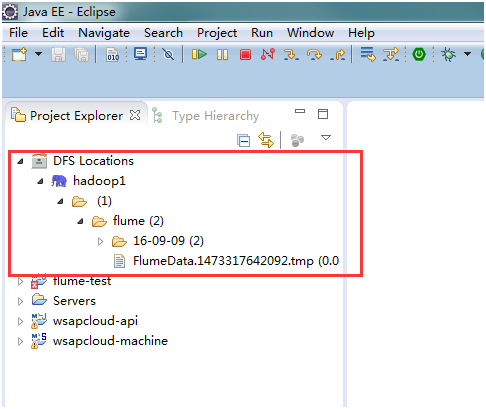Click the Suspend pause icon
This screenshot has width=486, height=409.
[222, 54]
